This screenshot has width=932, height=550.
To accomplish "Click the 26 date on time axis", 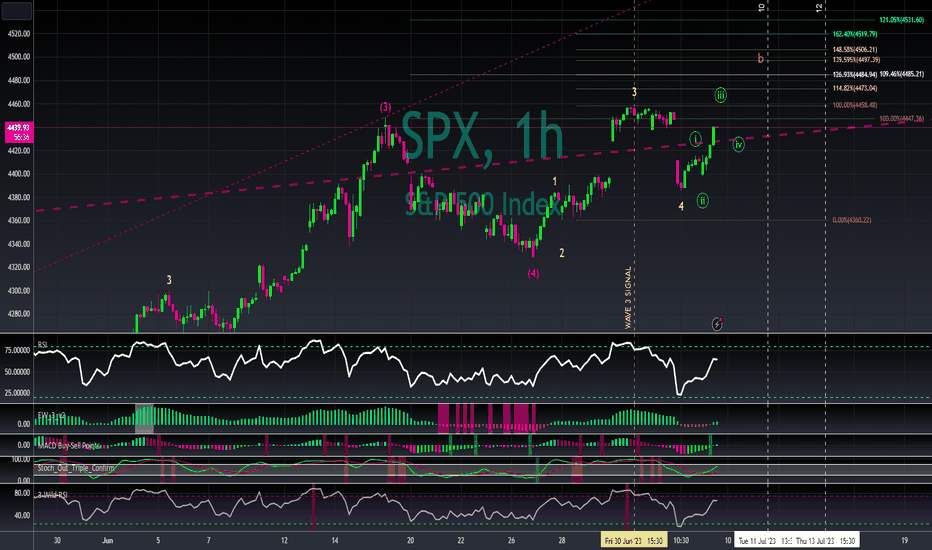I will [x=511, y=540].
